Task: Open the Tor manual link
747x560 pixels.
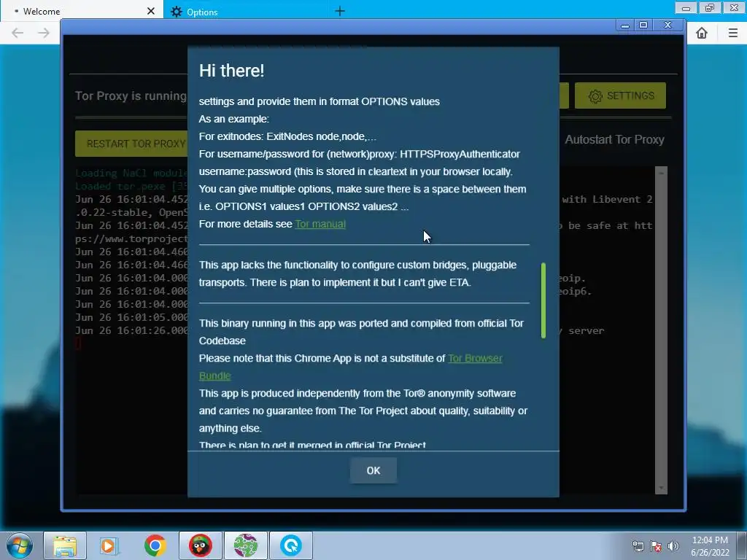Action: [320, 224]
